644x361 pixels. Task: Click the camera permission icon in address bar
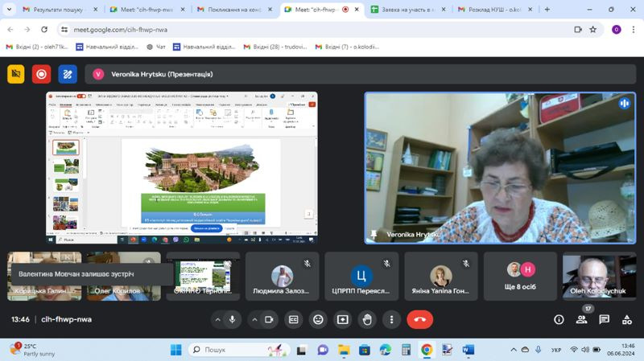tap(578, 30)
